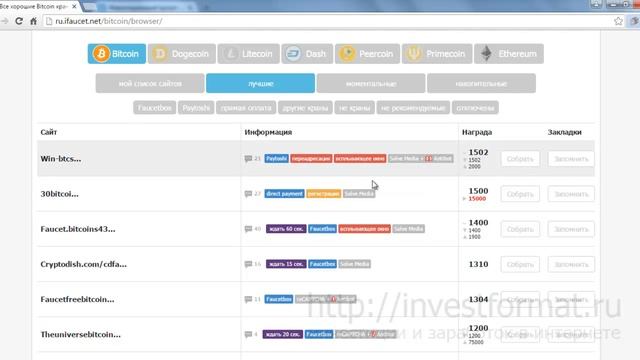The height and width of the screenshot is (360, 640).
Task: Open the Theuniversebitcoin... site link
Action: (x=81, y=334)
